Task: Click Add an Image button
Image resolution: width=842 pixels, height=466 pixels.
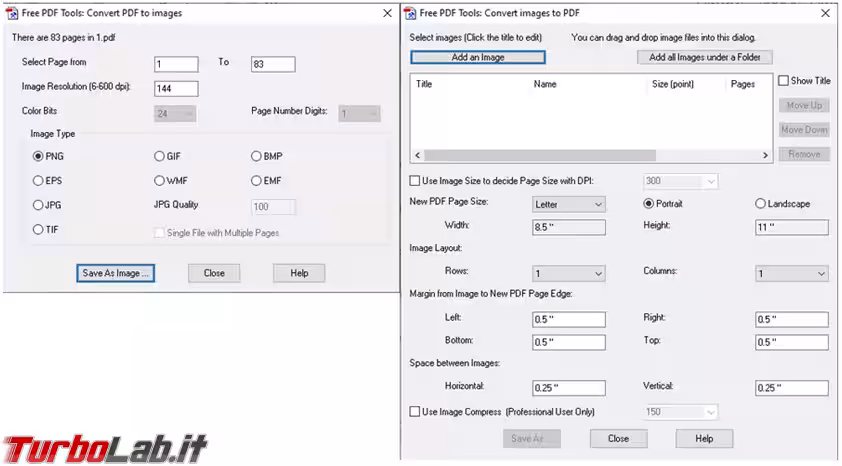Action: coord(478,57)
